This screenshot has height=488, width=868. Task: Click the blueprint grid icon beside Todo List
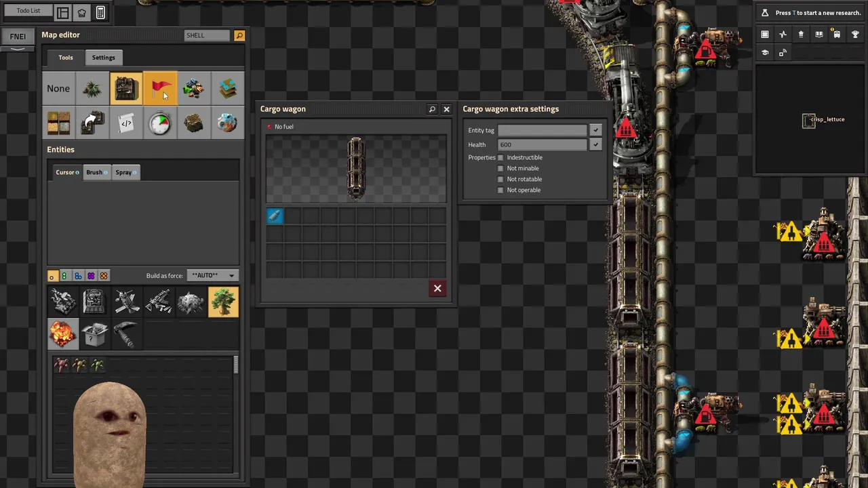63,13
